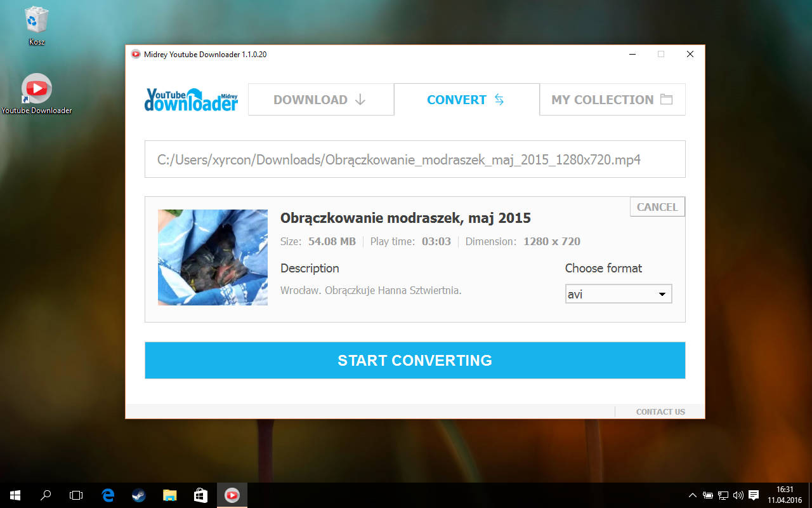Click START CONVERTING button
812x508 pixels.
415,361
